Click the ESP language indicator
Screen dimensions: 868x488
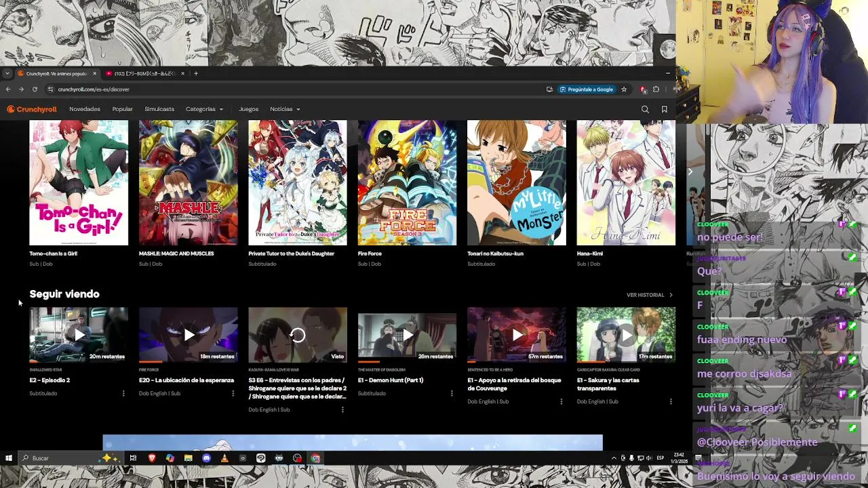point(660,458)
